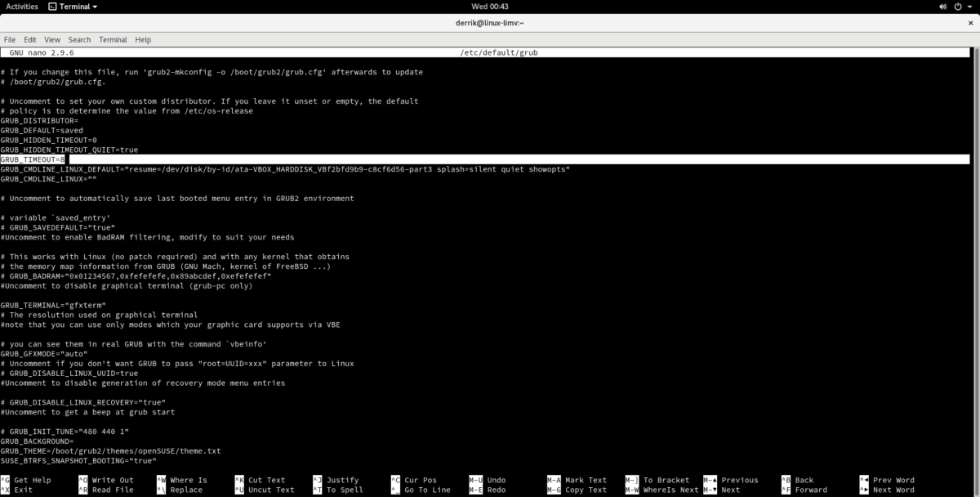
Task: Click the GRUB_DISTRIBUTOR= line
Action: coord(39,120)
